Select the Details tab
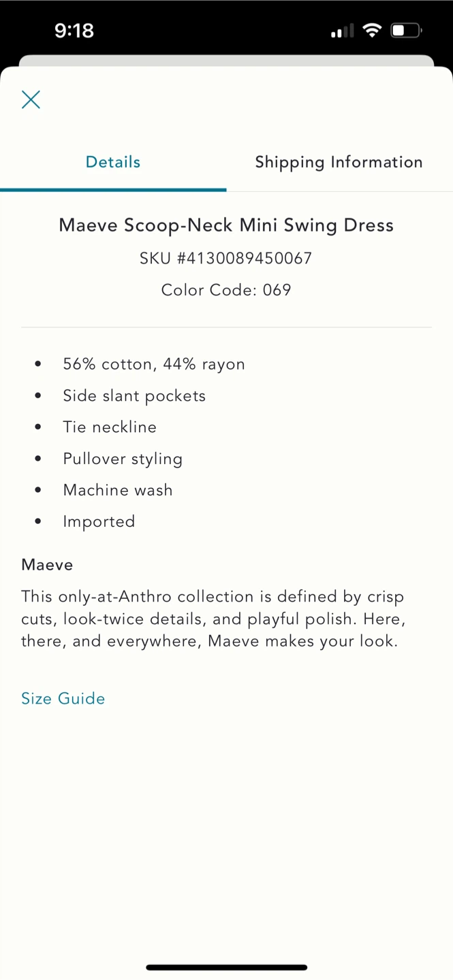The height and width of the screenshot is (980, 453). coord(113,162)
